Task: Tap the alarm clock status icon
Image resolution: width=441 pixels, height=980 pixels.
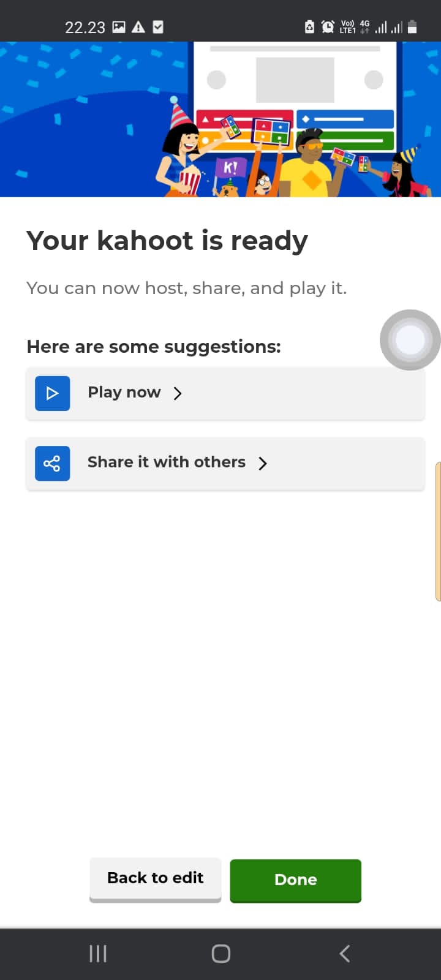Action: click(x=328, y=27)
